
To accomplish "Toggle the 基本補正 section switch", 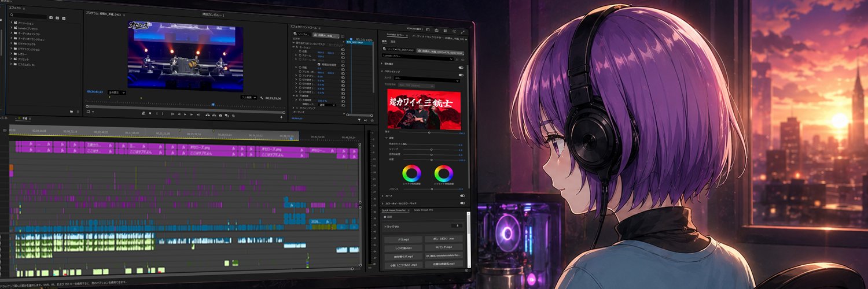I will [461, 68].
